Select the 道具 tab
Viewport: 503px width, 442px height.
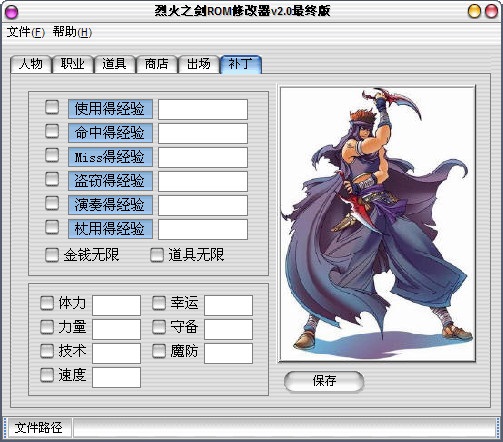pyautogui.click(x=115, y=64)
